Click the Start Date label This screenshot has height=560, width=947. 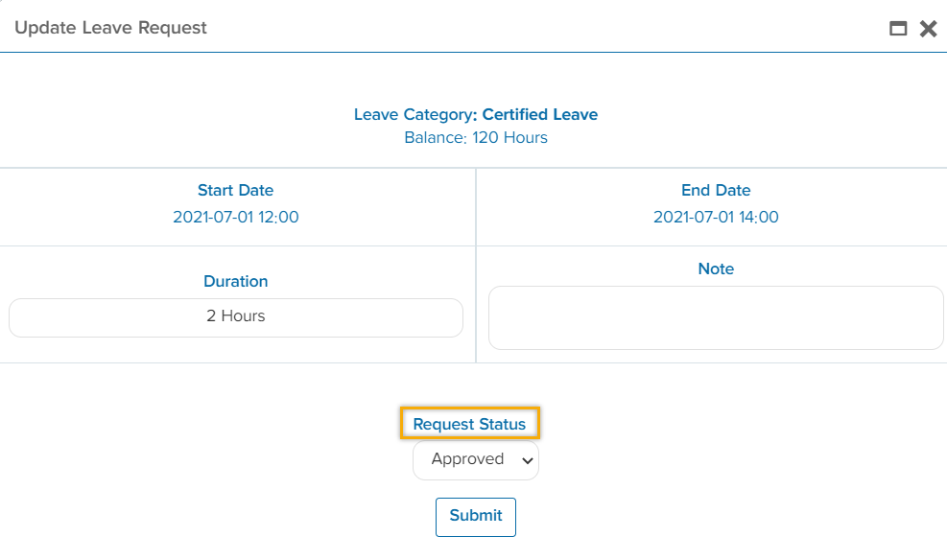point(235,191)
